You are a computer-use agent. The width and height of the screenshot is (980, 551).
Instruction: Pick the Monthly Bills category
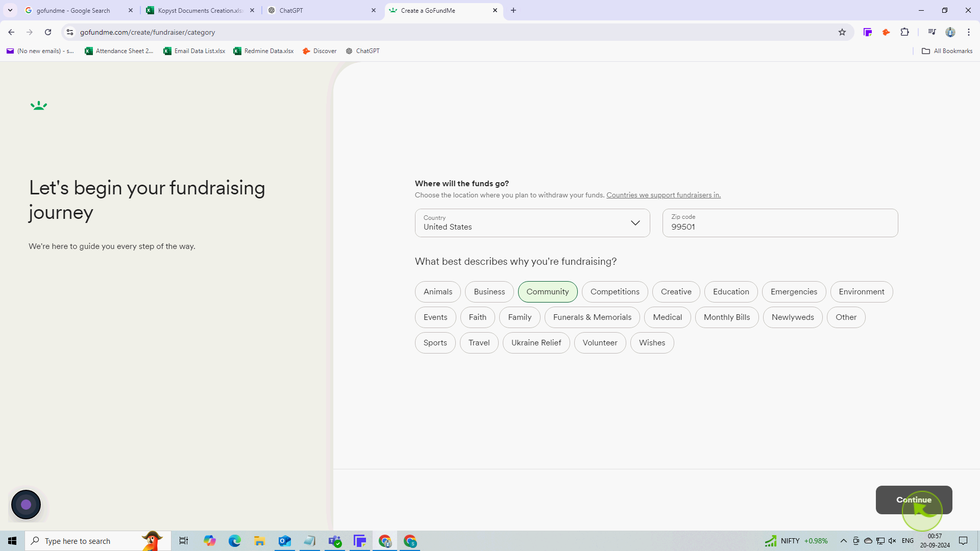click(x=727, y=317)
